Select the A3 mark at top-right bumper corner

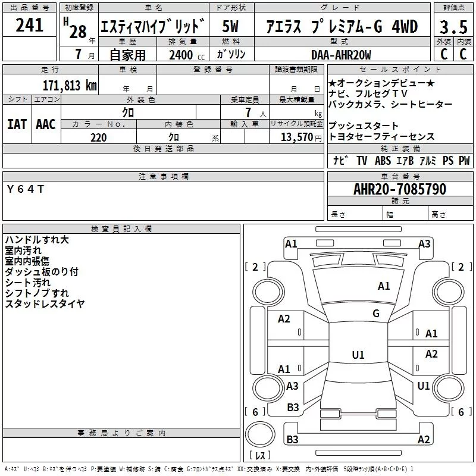coord(424,243)
